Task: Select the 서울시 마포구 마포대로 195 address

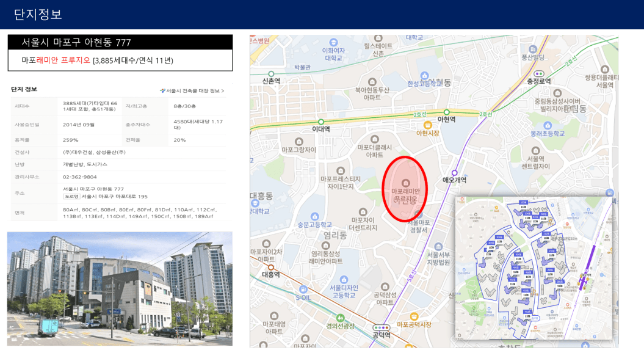Action: [x=115, y=196]
